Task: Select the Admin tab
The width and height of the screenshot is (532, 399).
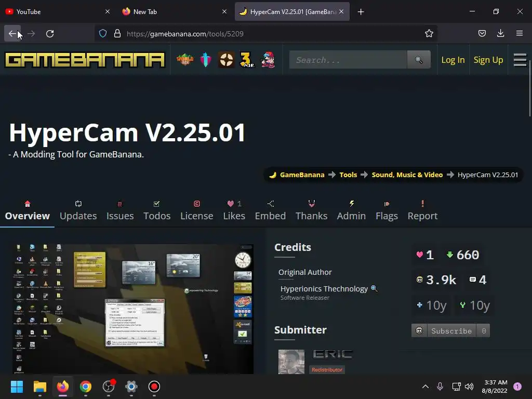Action: click(x=352, y=211)
